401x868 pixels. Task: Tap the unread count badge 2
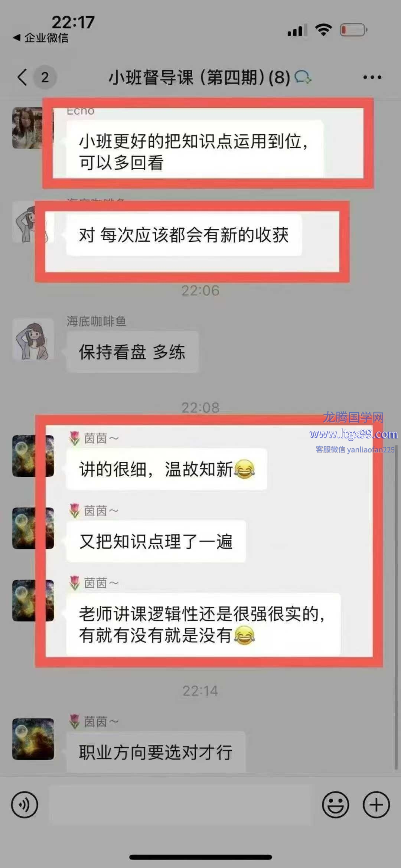coord(45,77)
